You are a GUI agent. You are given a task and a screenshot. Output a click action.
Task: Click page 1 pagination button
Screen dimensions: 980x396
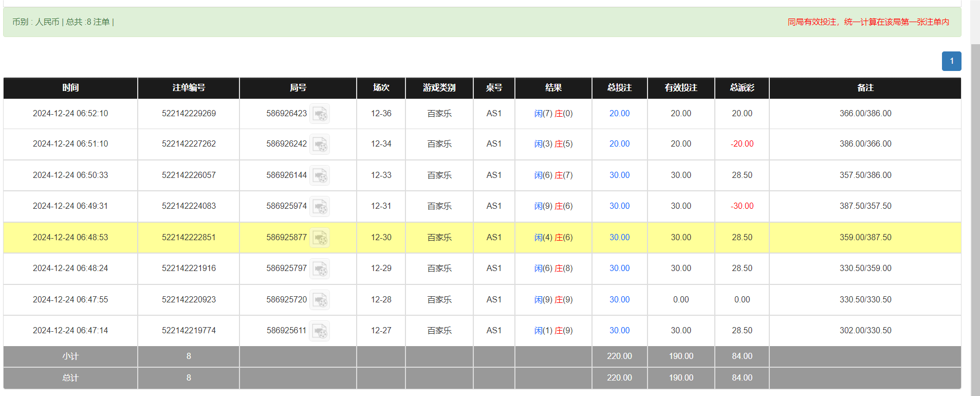(x=951, y=61)
